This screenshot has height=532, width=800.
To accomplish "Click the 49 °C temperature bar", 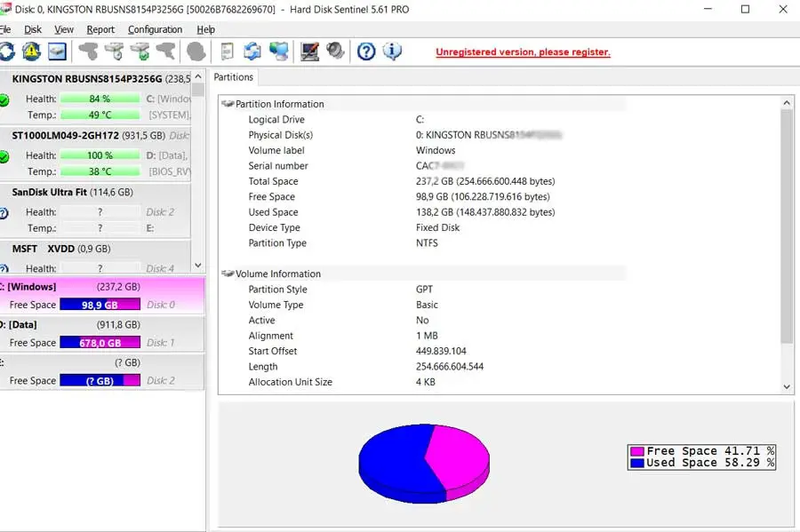I will point(100,115).
